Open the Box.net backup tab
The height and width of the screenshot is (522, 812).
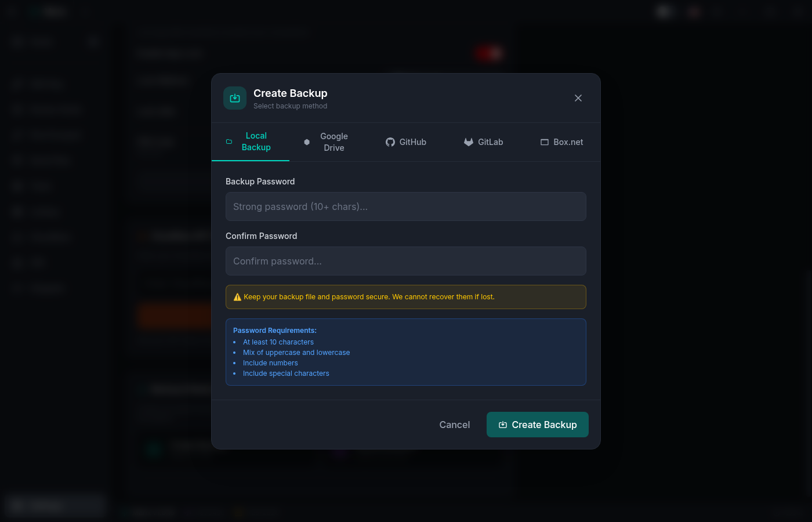pyautogui.click(x=561, y=142)
